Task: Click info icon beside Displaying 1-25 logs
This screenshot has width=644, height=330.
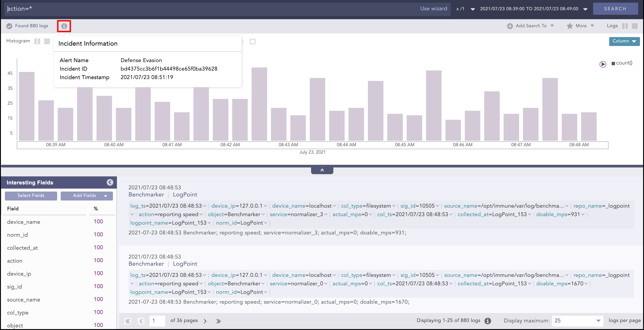Action: coord(488,321)
